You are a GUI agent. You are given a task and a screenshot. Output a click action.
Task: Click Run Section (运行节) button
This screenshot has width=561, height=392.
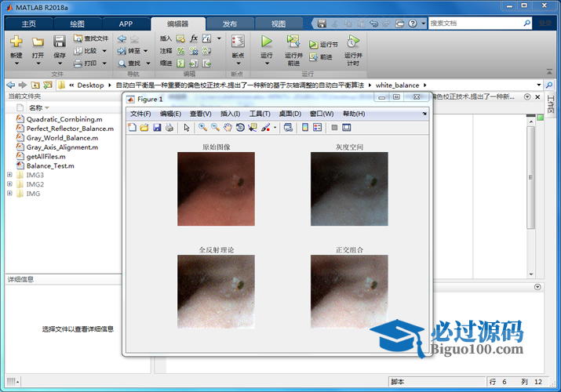[323, 45]
